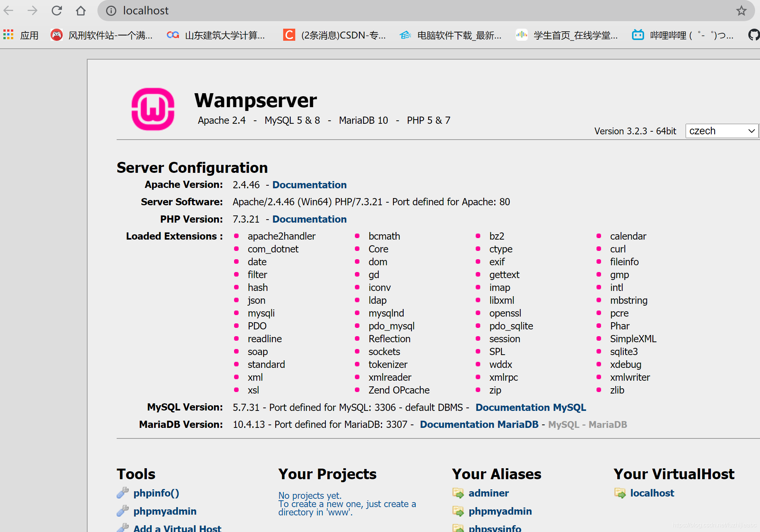Click the site info icon in address bar
The width and height of the screenshot is (760, 532).
point(111,11)
